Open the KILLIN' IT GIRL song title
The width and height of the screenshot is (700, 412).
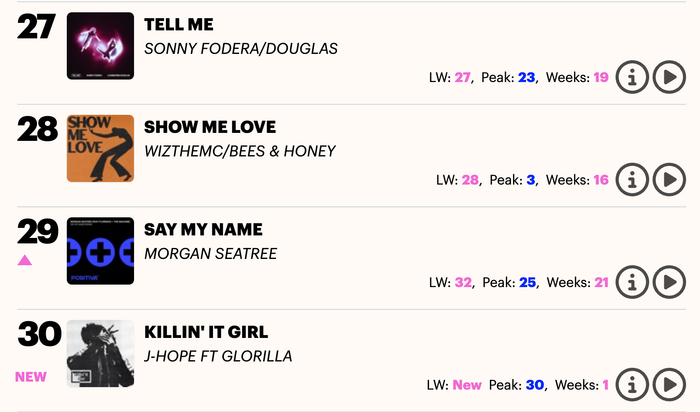click(x=206, y=332)
